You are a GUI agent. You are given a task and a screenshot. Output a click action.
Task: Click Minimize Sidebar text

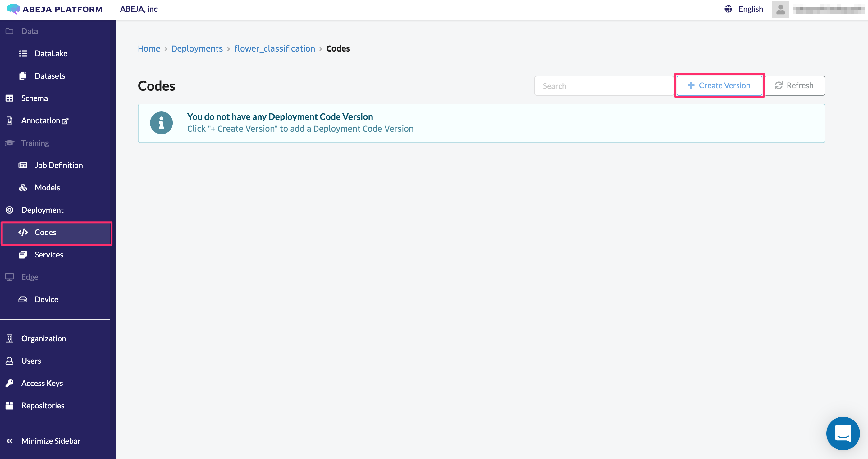coord(51,441)
